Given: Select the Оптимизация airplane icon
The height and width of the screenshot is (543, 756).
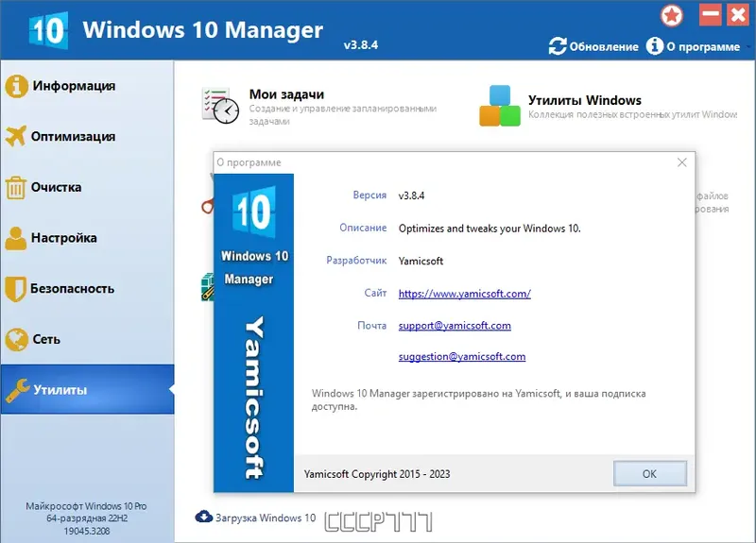Looking at the screenshot, I should pos(15,136).
